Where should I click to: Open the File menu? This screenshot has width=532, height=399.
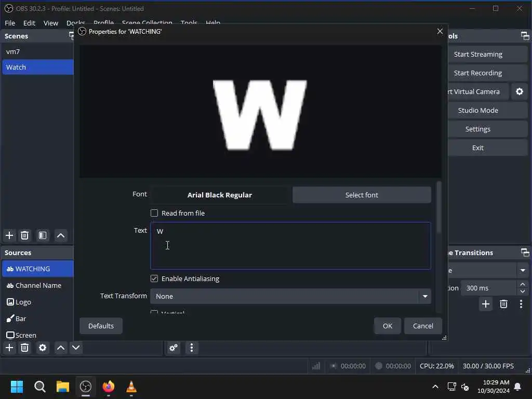tap(10, 23)
